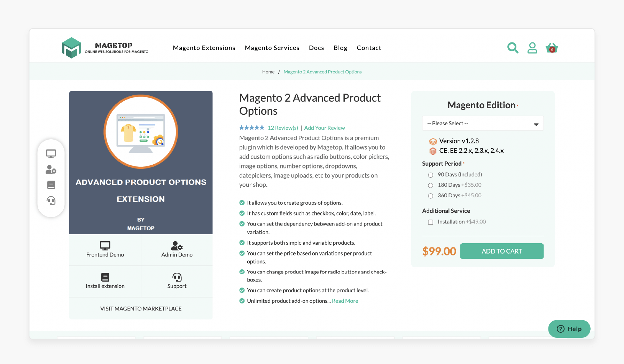This screenshot has width=624, height=364.
Task: Click 'You can create product options' bullet
Action: tap(308, 290)
